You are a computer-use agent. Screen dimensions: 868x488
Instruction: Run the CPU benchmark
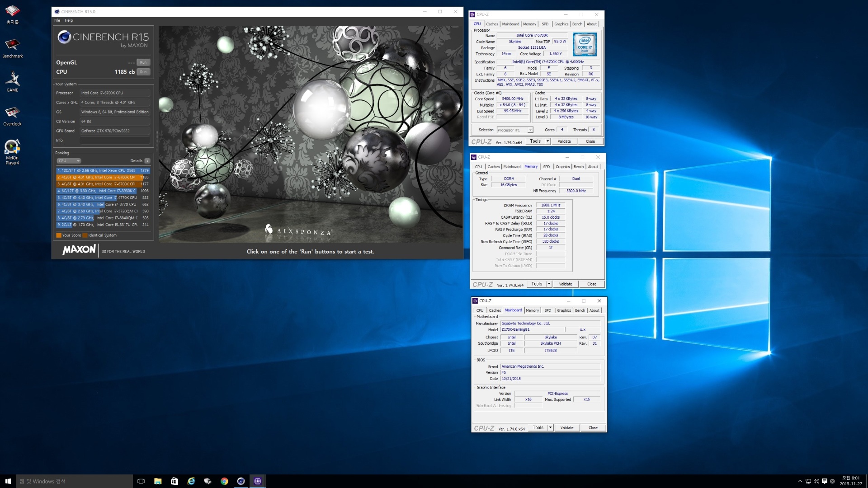[143, 72]
